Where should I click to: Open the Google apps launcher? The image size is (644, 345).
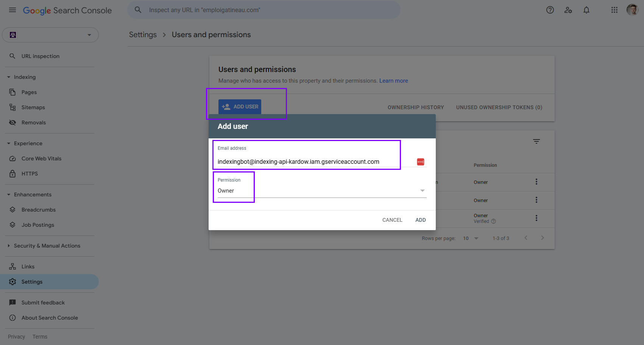click(614, 10)
